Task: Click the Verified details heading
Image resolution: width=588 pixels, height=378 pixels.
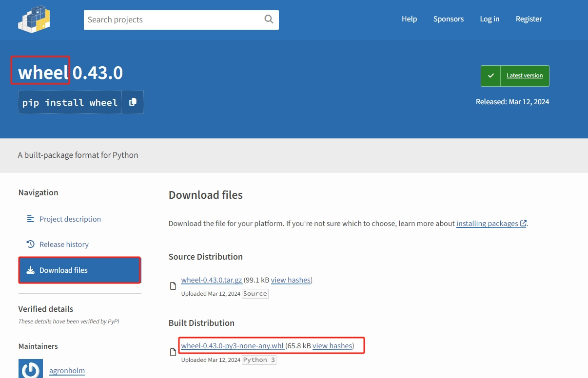Action: tap(46, 309)
